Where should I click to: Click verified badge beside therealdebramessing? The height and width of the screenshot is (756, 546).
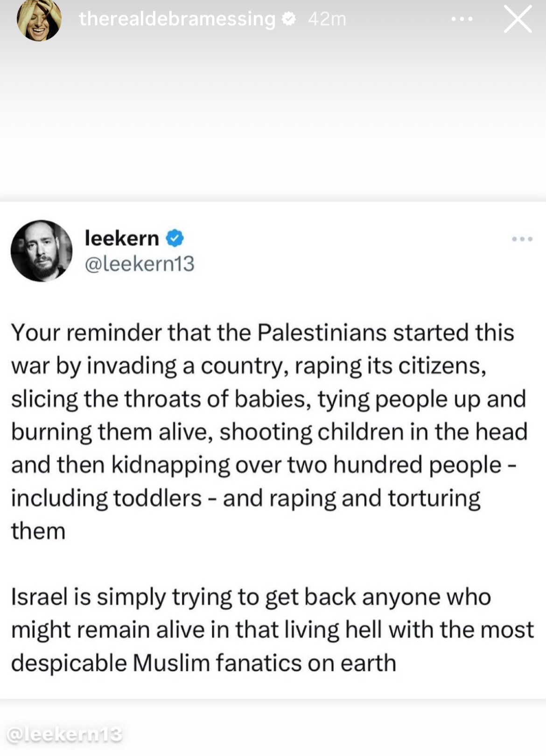[x=289, y=19]
